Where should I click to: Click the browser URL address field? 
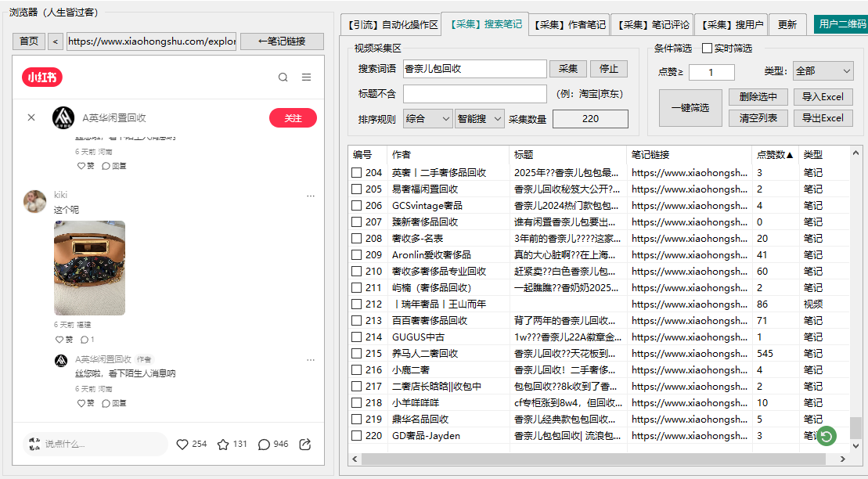click(151, 41)
